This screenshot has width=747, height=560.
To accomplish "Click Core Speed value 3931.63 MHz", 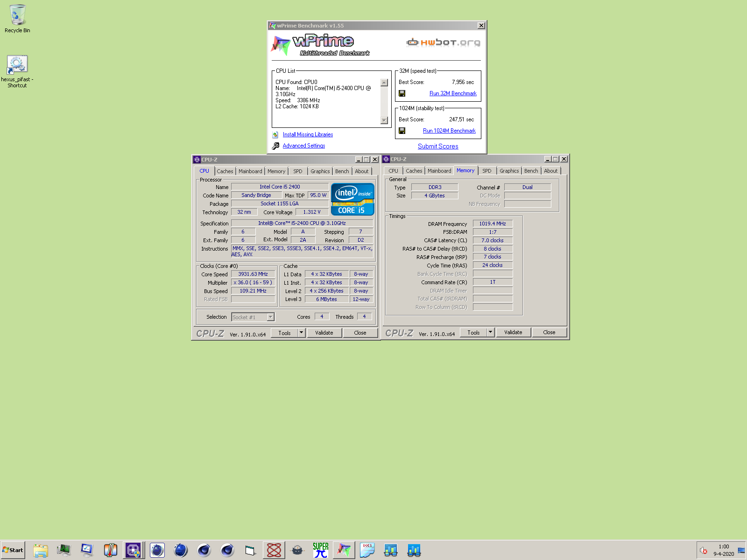I will click(x=253, y=274).
